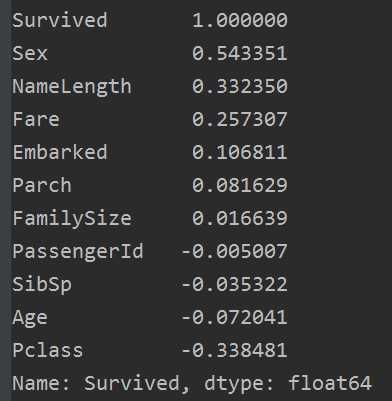This screenshot has width=392, height=401.
Task: Click the left gutter strip
Action: coord(5,200)
